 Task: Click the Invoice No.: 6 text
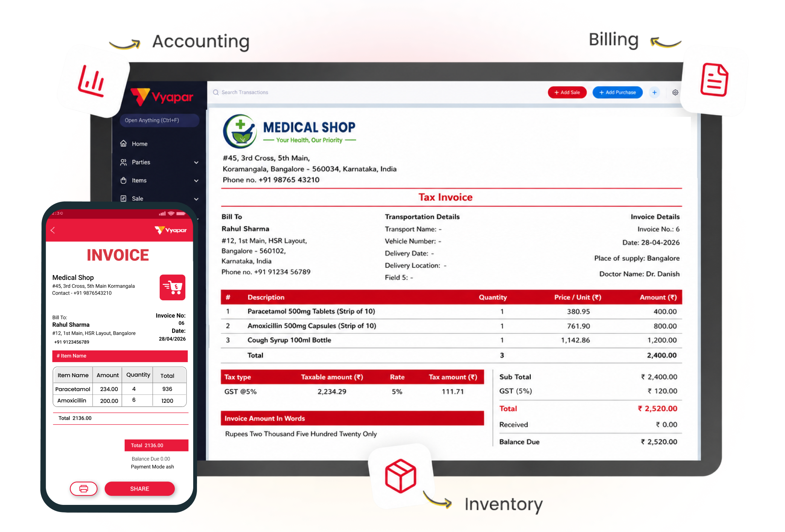658,229
